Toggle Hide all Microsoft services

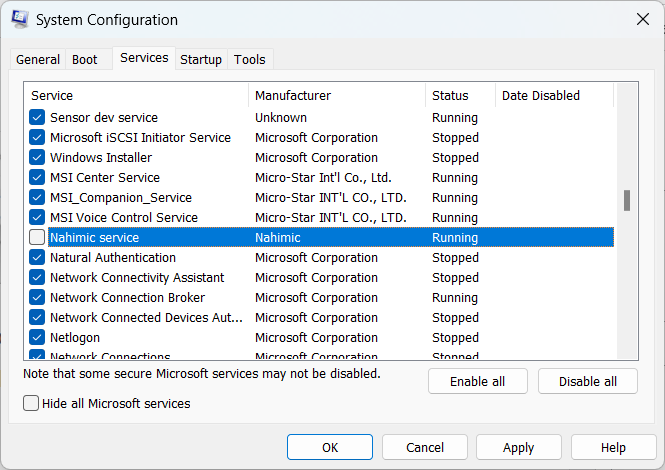tap(31, 404)
